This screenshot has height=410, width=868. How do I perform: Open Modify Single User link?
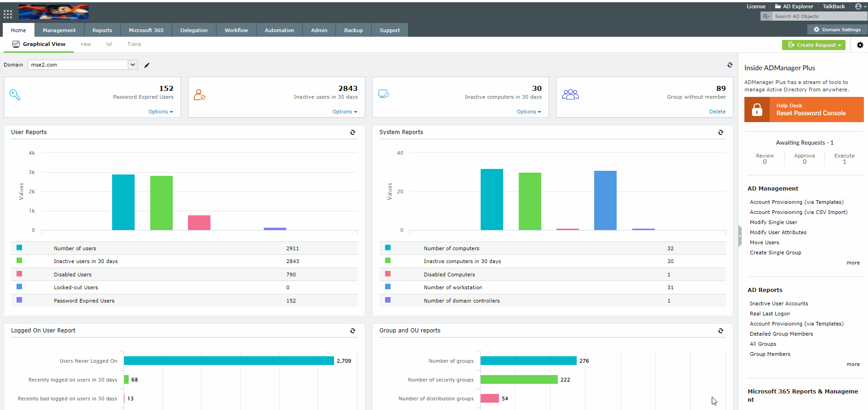tap(773, 222)
